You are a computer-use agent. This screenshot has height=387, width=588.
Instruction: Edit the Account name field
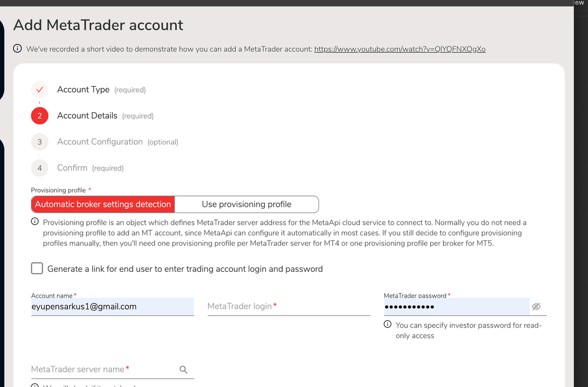click(x=112, y=307)
